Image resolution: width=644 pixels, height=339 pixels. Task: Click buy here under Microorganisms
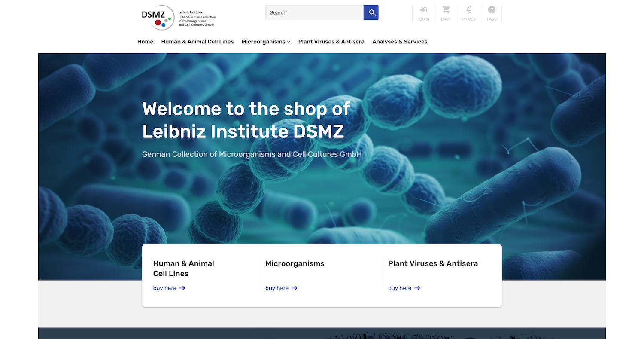point(281,288)
